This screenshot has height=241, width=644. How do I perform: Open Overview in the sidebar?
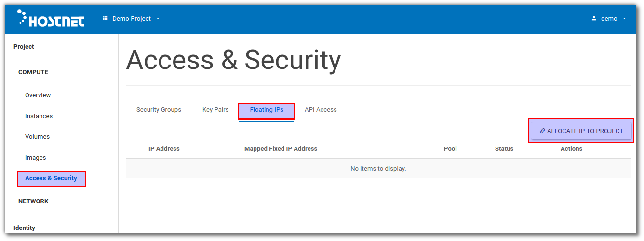(38, 95)
